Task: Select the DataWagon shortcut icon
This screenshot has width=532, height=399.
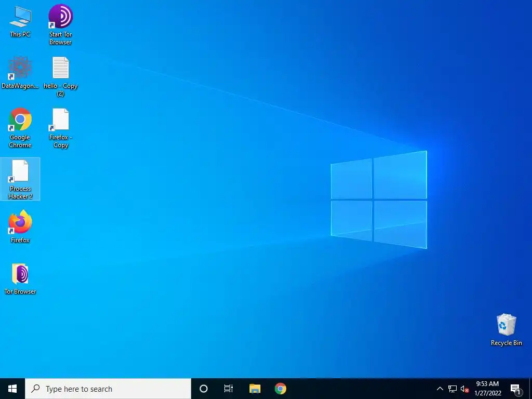Action: (x=20, y=72)
